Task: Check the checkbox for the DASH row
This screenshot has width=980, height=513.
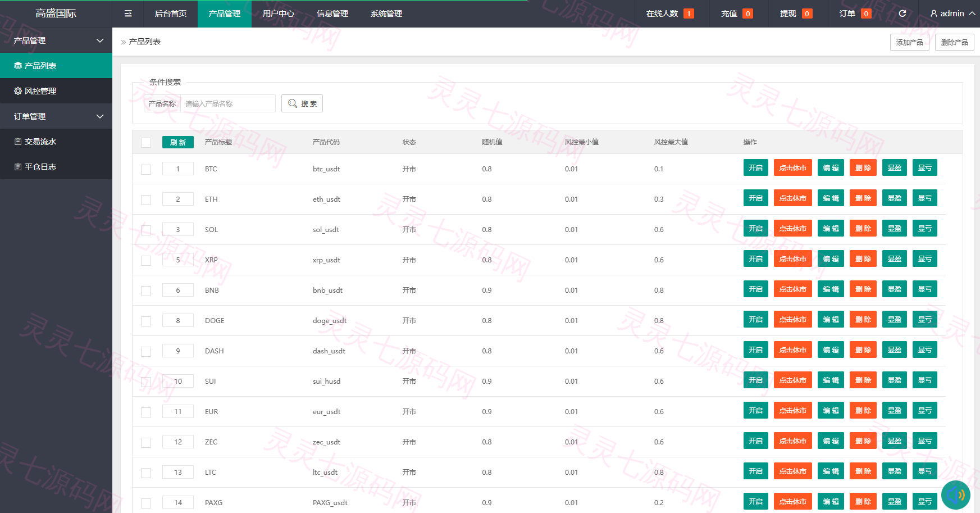Action: [x=146, y=351]
